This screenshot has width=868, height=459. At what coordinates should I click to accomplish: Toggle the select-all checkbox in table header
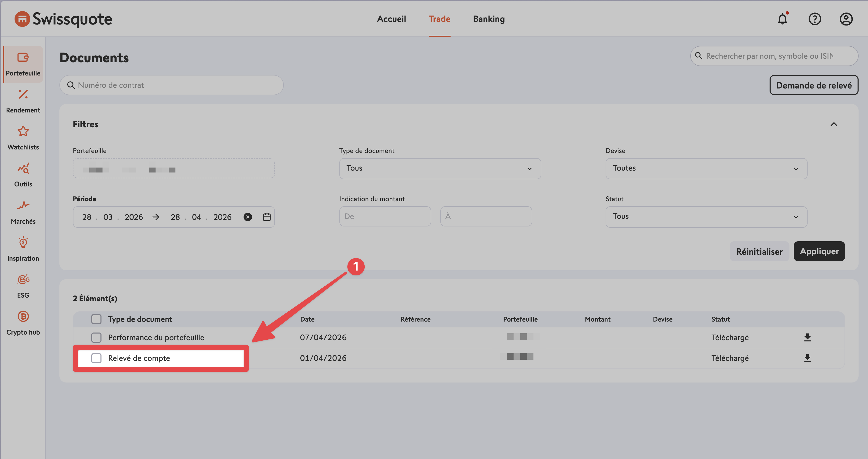pos(96,319)
